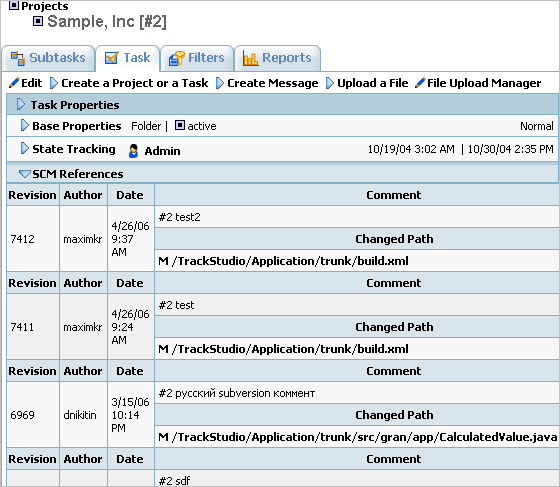Click the Filters tab funnel icon
Screen dimensions: 560x487
pyautogui.click(x=176, y=58)
